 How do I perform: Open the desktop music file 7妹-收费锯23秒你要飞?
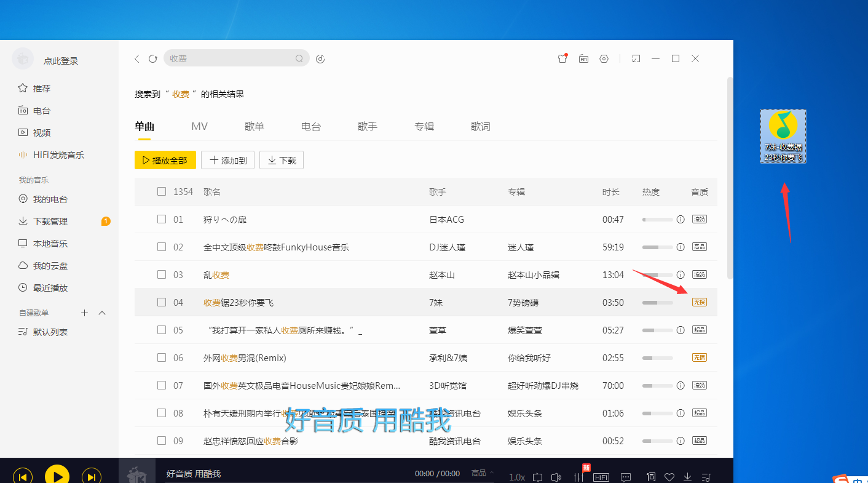(x=783, y=136)
